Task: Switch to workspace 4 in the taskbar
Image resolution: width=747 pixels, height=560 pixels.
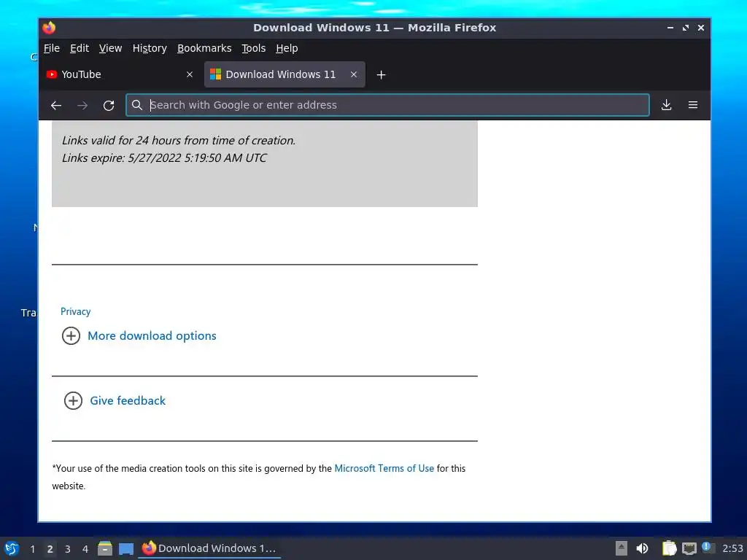Action: (x=85, y=549)
